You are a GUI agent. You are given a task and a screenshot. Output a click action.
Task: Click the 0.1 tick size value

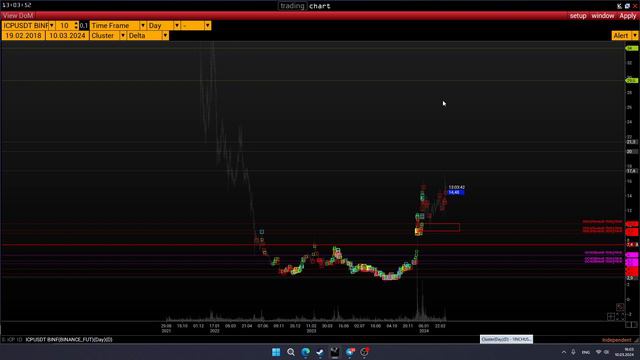[84, 26]
